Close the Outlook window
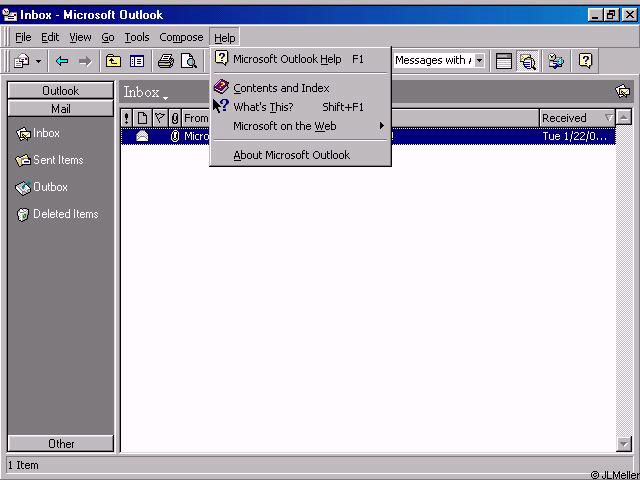Image resolution: width=640 pixels, height=480 pixels. [629, 15]
